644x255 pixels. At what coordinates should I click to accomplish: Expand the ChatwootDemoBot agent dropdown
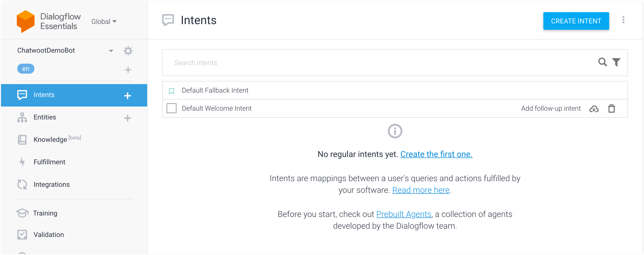(x=111, y=51)
